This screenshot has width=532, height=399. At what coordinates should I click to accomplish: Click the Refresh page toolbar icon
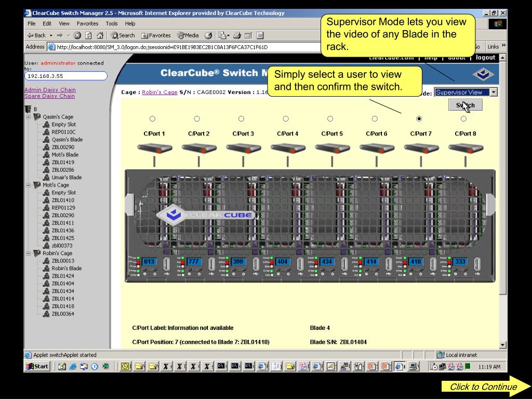[x=88, y=35]
